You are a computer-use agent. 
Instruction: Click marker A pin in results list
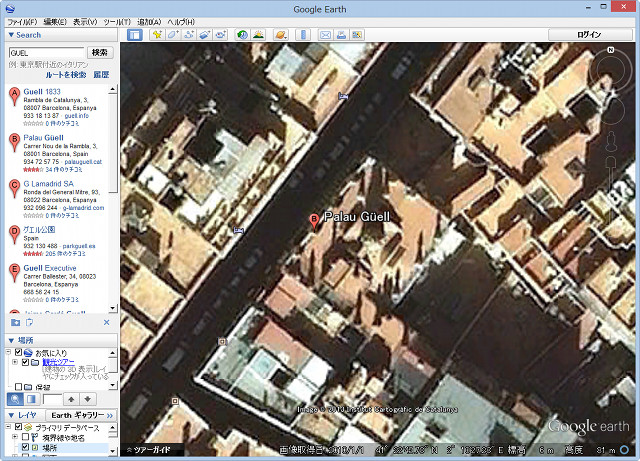click(14, 95)
